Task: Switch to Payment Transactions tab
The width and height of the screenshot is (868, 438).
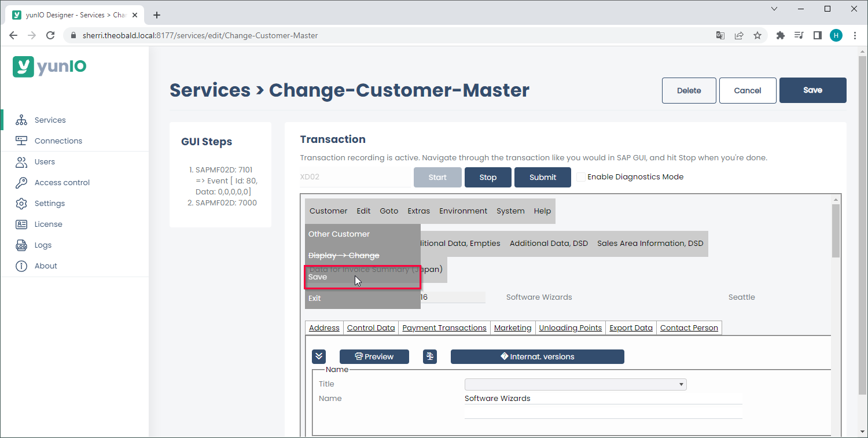Action: (x=444, y=328)
